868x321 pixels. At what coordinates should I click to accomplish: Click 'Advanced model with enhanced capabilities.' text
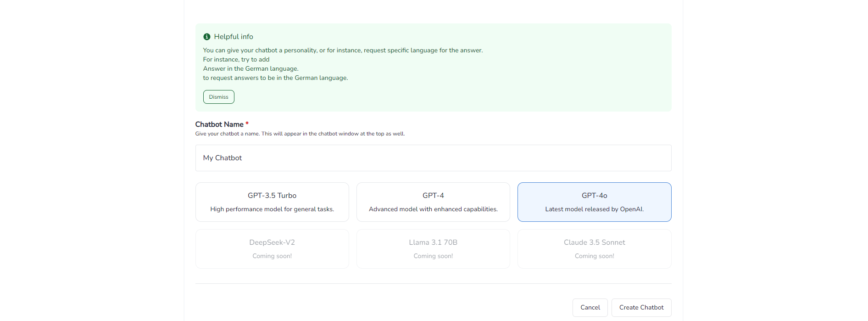[x=433, y=209]
